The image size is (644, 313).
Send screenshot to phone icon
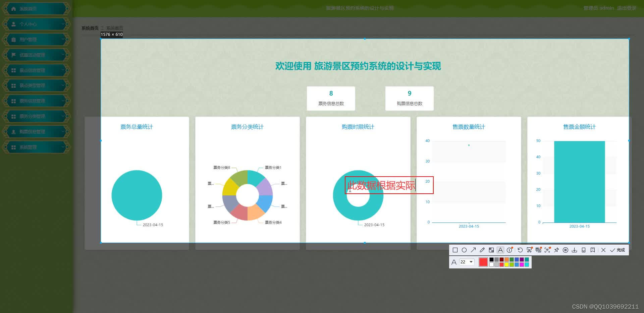click(584, 250)
